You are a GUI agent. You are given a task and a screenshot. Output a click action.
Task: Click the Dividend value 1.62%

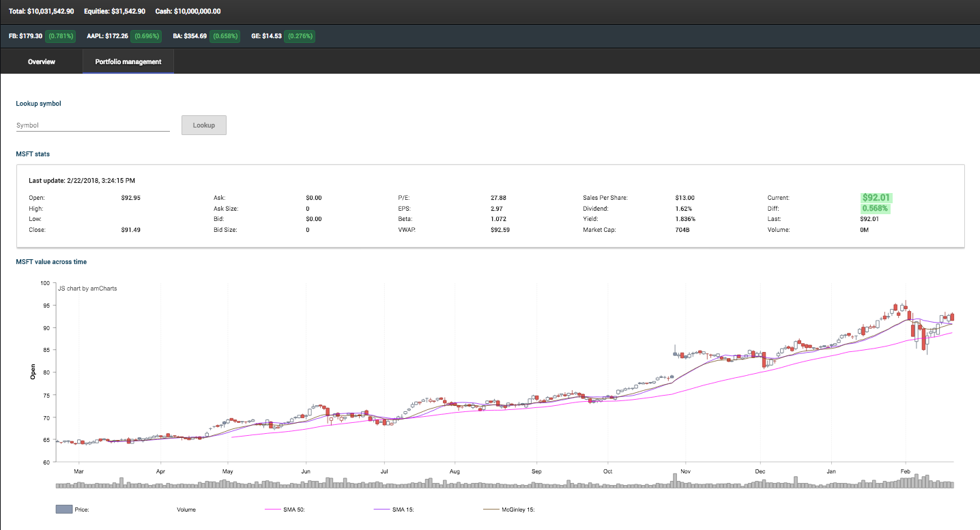[684, 209]
